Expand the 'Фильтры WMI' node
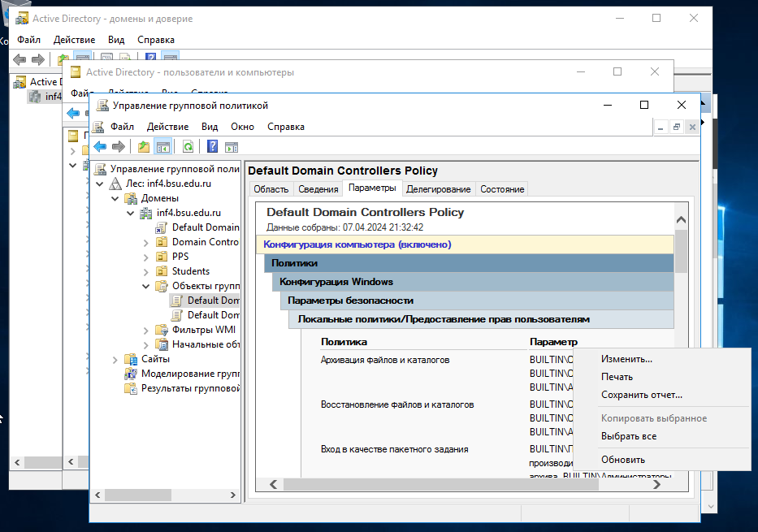Viewport: 758px width, 532px height. coord(146,331)
